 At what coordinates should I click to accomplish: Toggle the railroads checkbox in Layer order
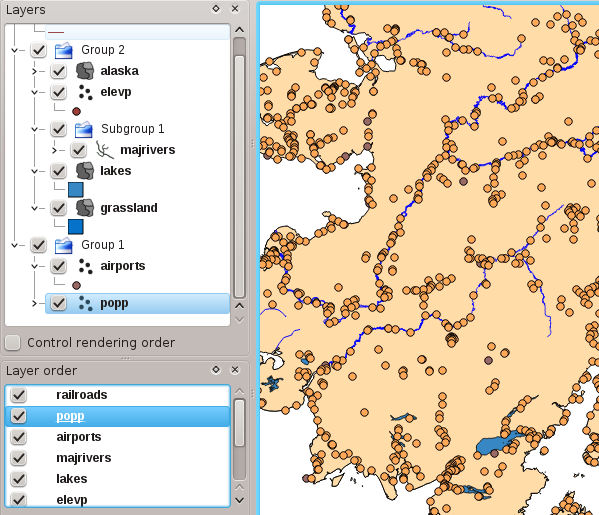18,395
